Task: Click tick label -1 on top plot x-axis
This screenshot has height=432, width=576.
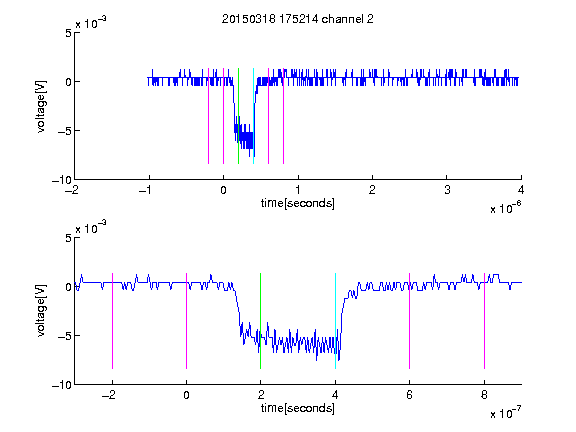Action: [x=145, y=190]
